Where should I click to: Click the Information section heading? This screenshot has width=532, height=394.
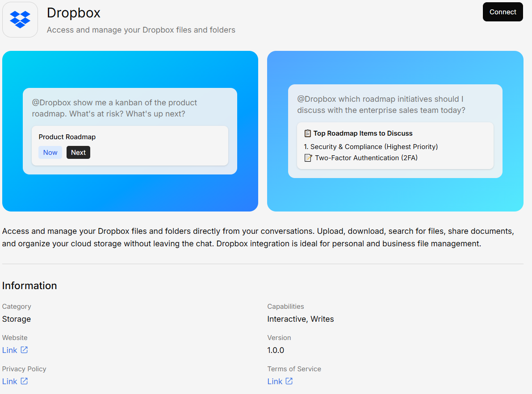[29, 286]
